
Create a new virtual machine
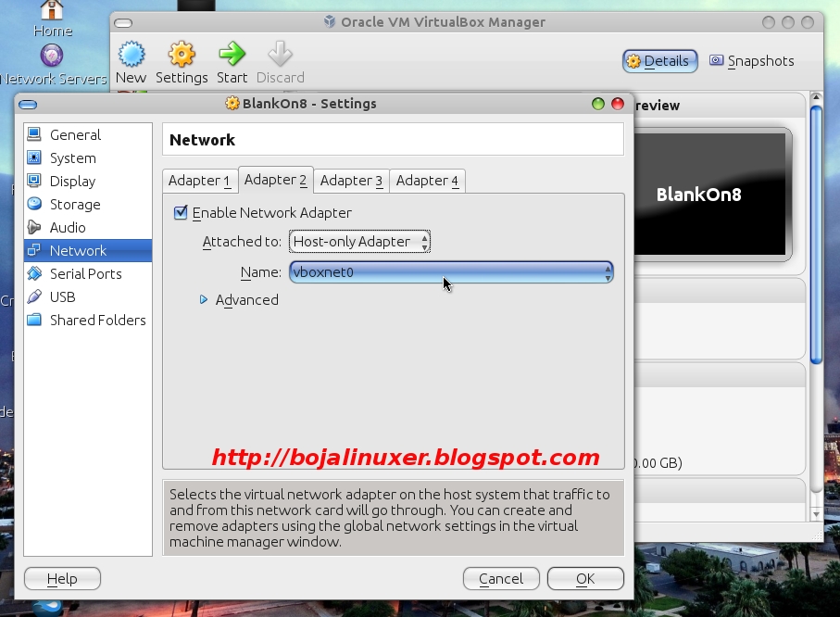(x=131, y=57)
